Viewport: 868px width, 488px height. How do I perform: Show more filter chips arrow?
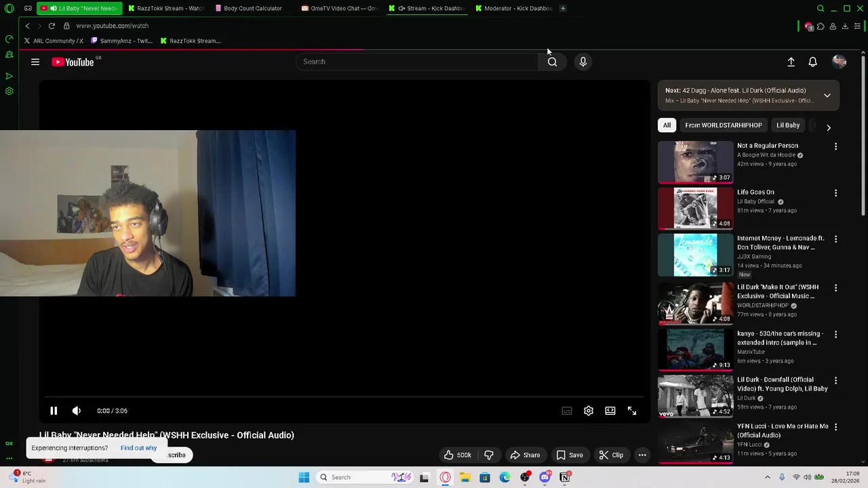click(x=829, y=127)
